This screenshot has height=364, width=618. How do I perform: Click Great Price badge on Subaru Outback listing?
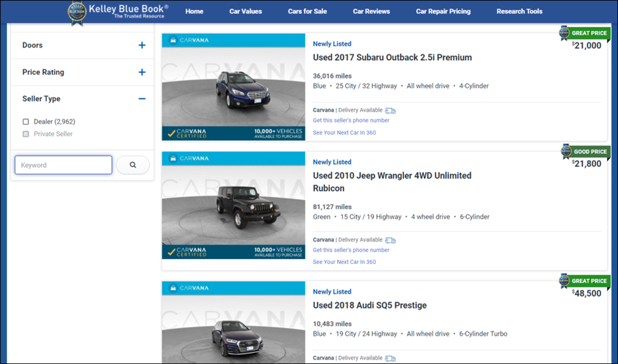[x=585, y=33]
